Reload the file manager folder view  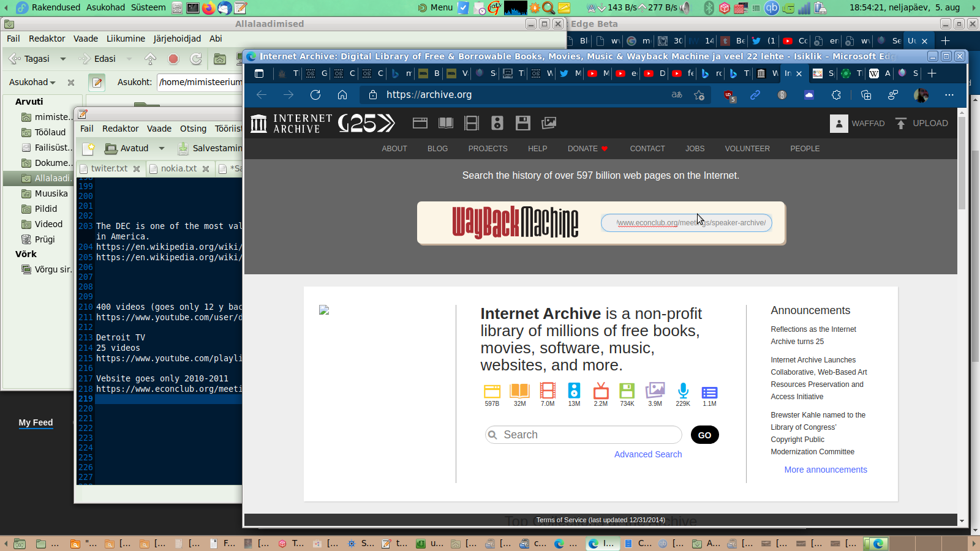tap(196, 59)
